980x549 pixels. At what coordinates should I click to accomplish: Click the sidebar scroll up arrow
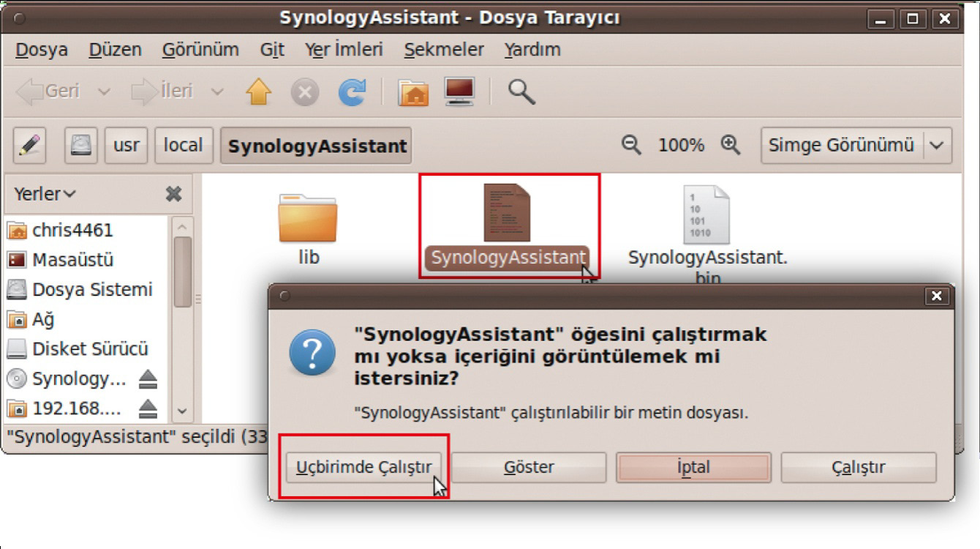tap(183, 226)
